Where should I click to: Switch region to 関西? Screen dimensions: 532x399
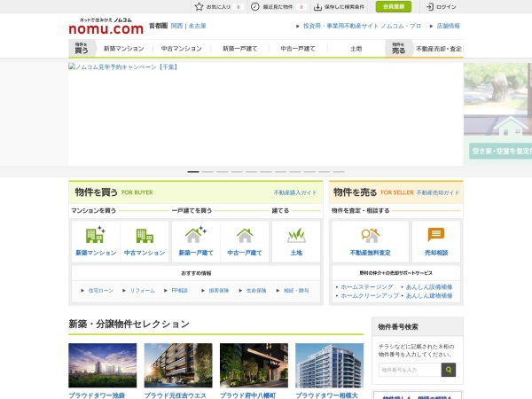click(176, 26)
